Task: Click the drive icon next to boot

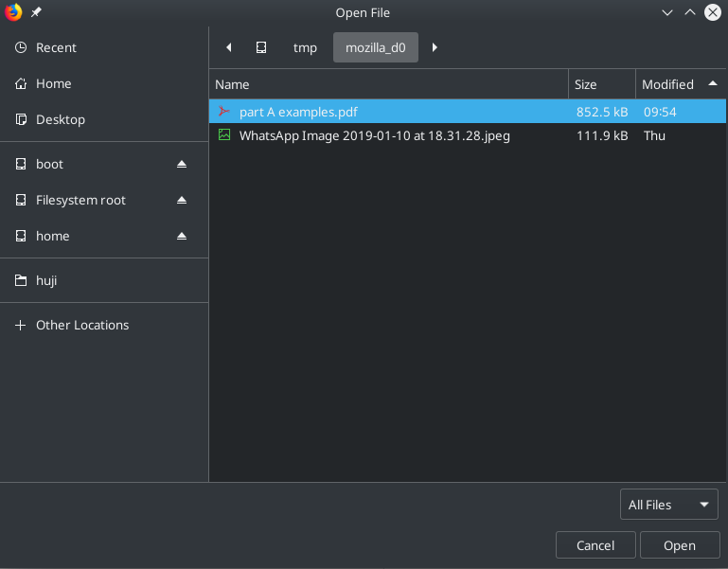Action: 21,164
